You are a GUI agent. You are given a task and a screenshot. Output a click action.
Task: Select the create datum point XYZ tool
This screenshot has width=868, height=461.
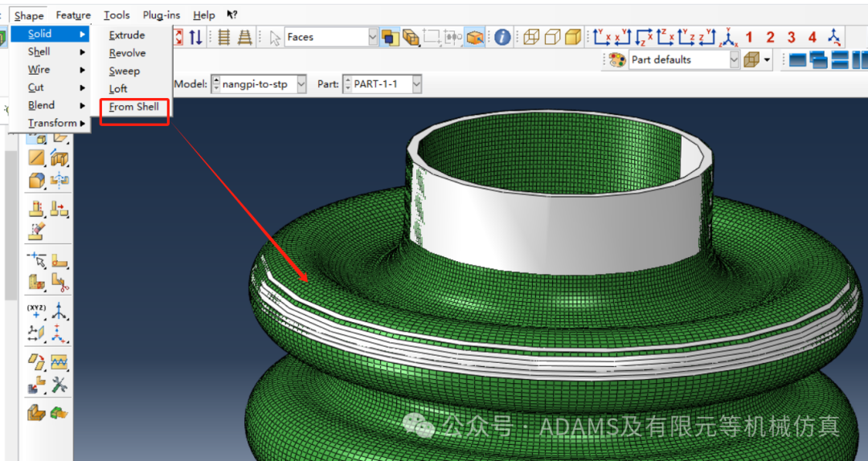[36, 311]
